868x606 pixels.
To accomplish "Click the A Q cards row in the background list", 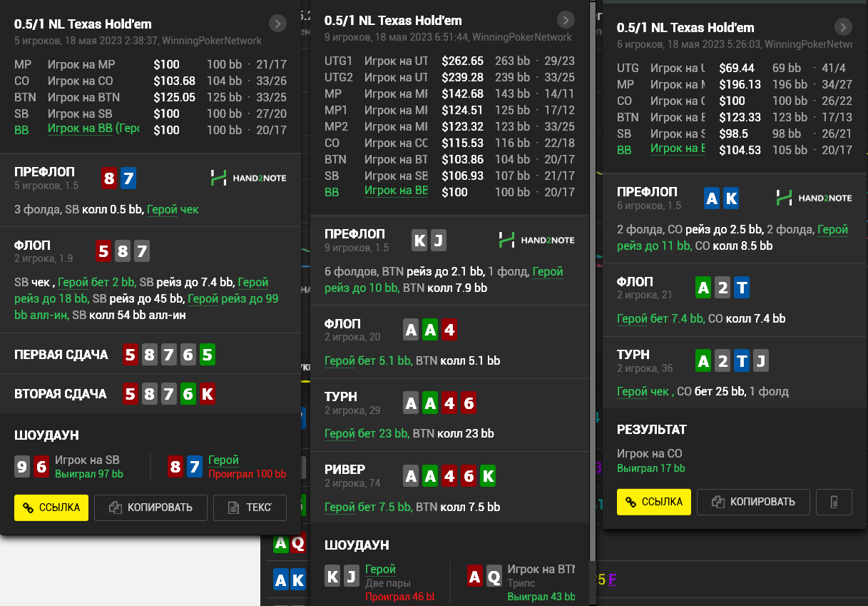I will 290,544.
